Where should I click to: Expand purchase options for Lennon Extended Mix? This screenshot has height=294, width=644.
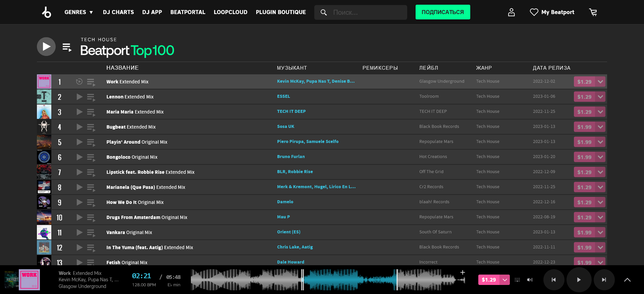point(600,97)
